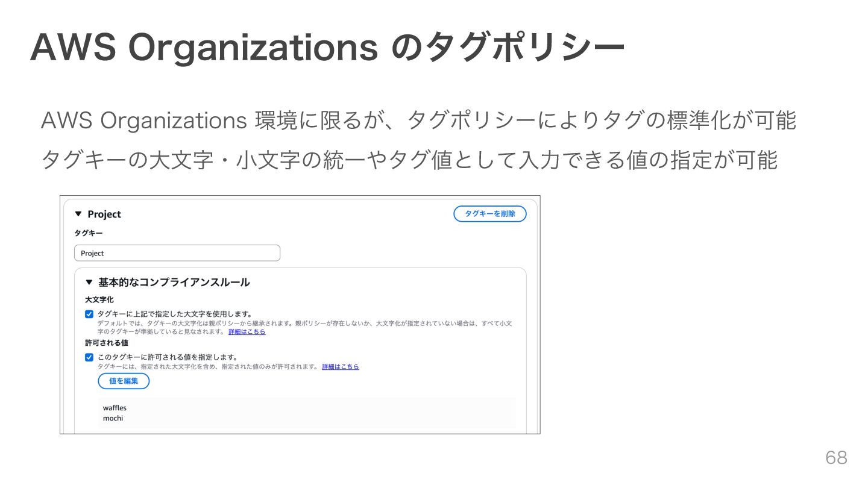Click the タグキー field label

89,233
